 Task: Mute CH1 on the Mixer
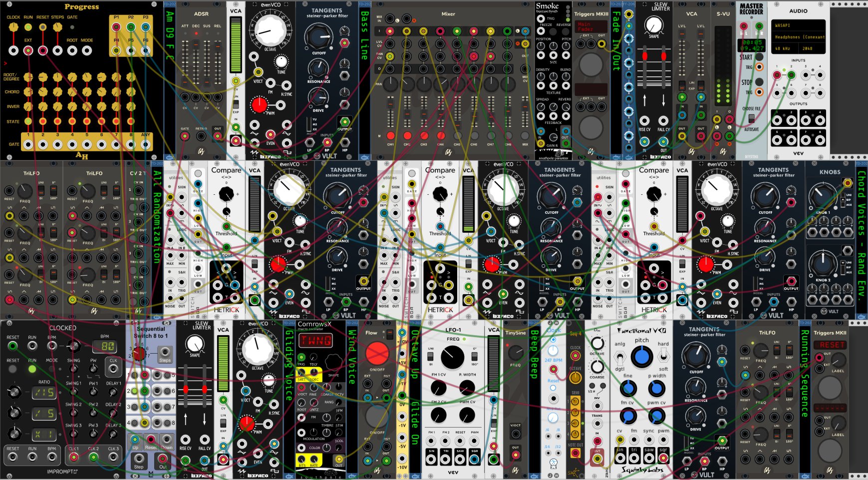[x=391, y=135]
